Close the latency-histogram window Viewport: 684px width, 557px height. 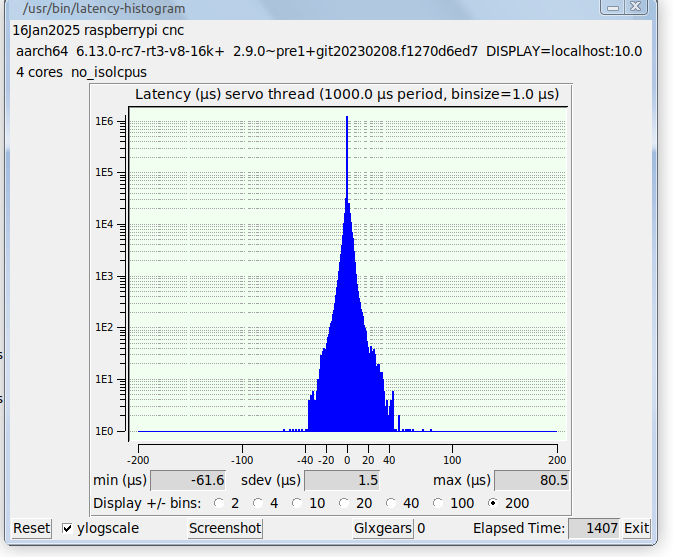(x=636, y=7)
